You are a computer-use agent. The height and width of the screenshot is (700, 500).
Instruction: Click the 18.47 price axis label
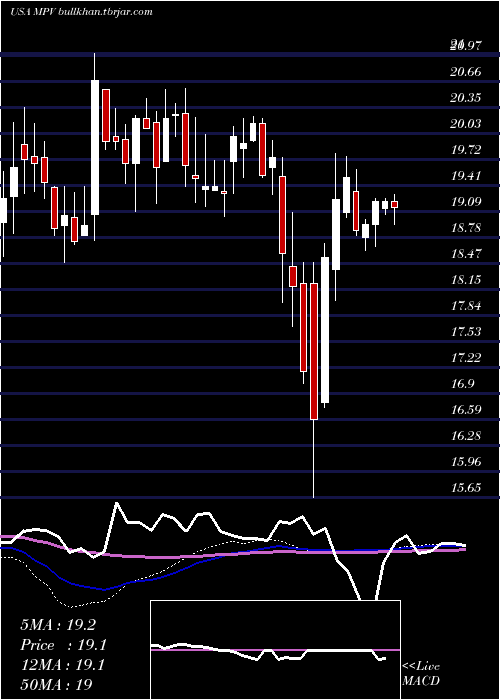pos(466,254)
